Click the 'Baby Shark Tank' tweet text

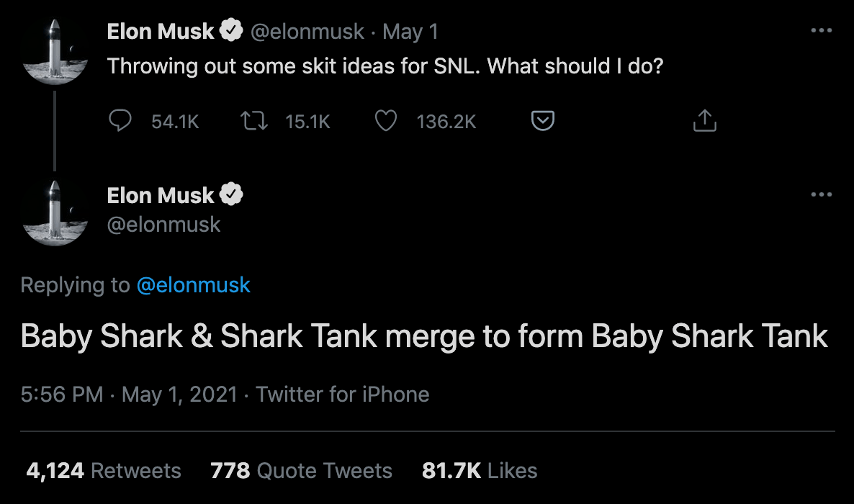click(x=424, y=337)
